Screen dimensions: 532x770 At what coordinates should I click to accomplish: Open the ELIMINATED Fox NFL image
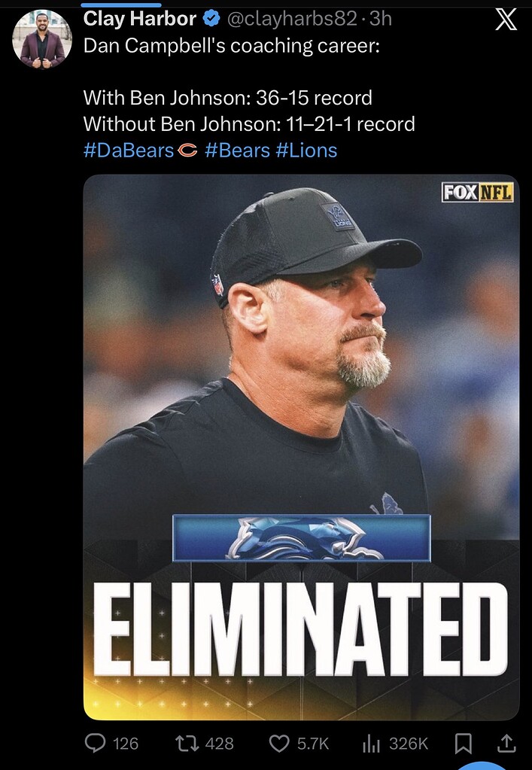(301, 447)
